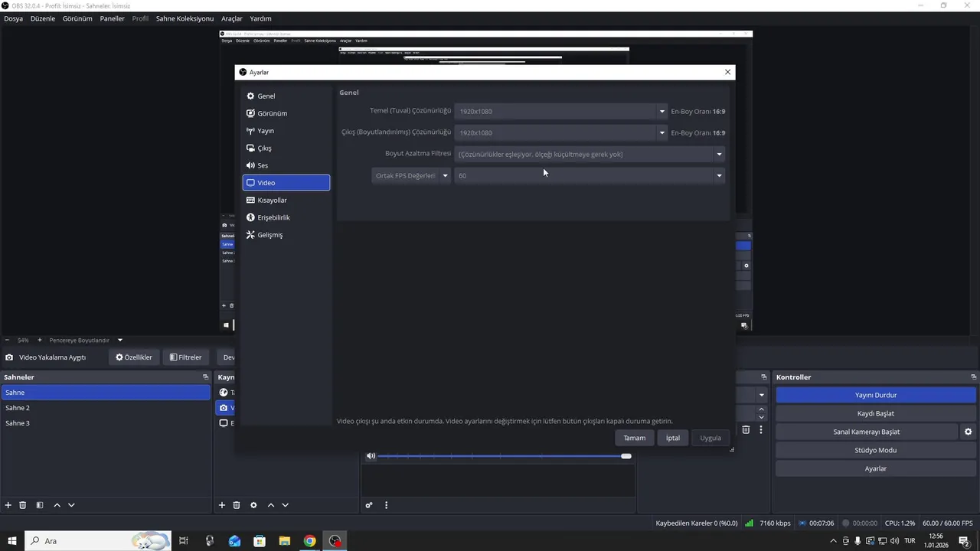Start virtual camera with Sanal Kamerayı Başlat
This screenshot has width=980, height=551.
coord(867,432)
